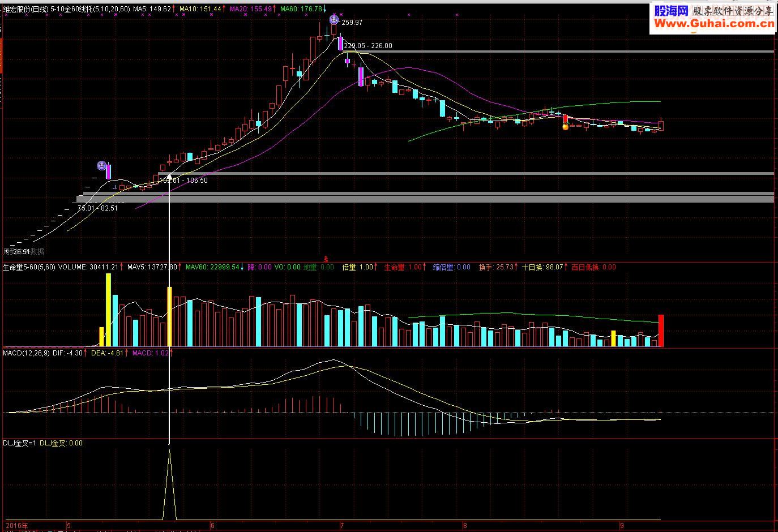The image size is (778, 532).
Task: Click the MAV5: 13727.80 value
Action: click(152, 267)
